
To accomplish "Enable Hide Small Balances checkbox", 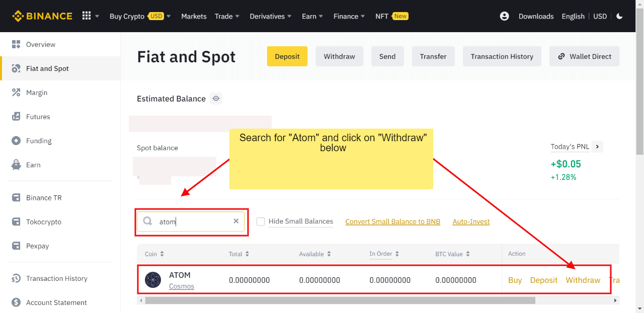I will 261,222.
